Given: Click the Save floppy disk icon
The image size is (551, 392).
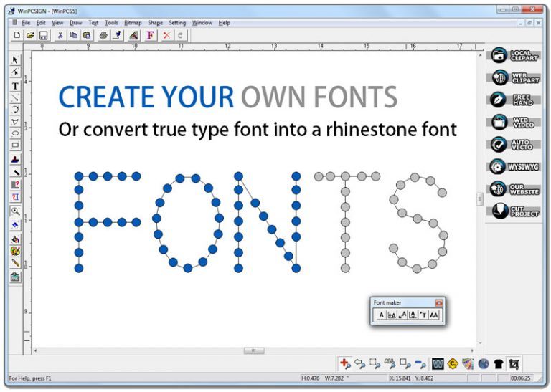Looking at the screenshot, I should (x=43, y=34).
